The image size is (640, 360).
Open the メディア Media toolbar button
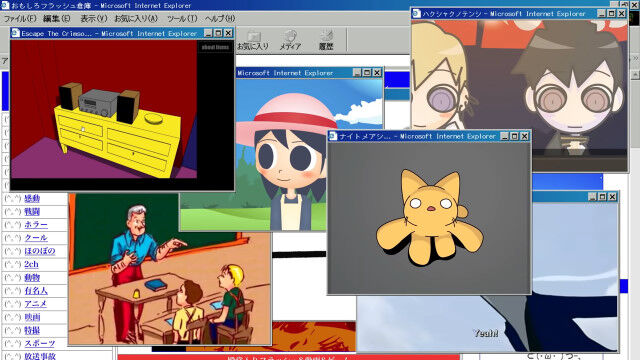290,40
